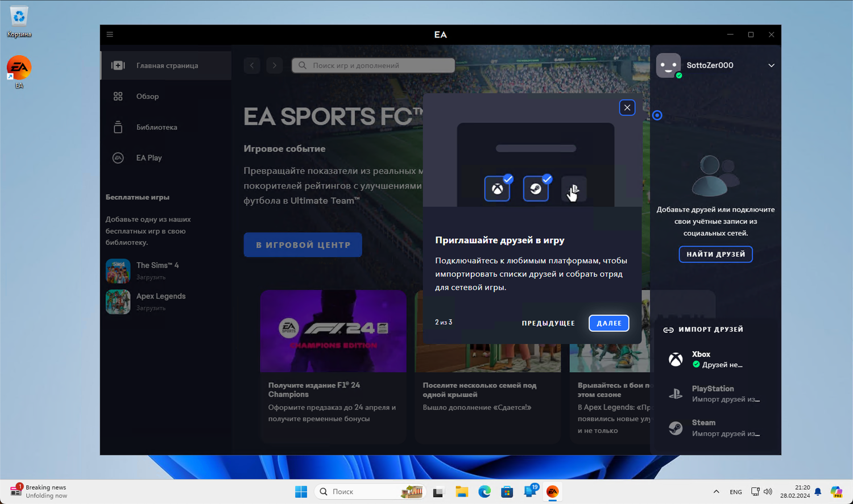Select The Sims 4 thumbnail in free games

tap(118, 271)
